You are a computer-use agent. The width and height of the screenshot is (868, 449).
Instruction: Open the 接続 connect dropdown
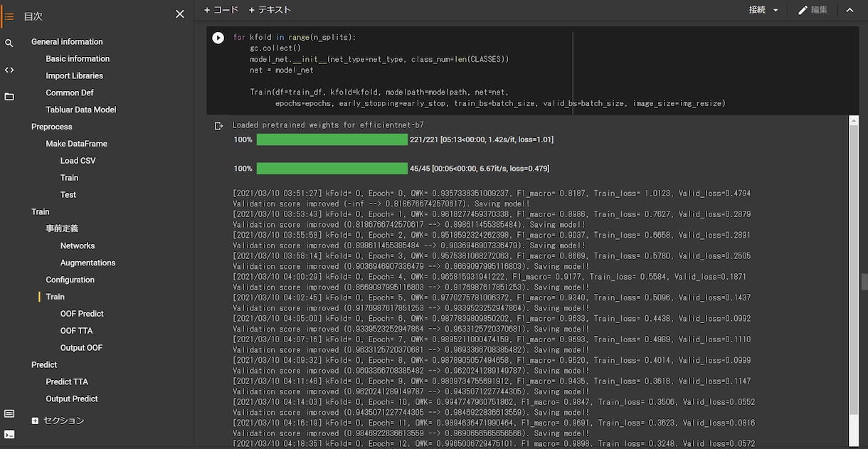click(x=764, y=10)
